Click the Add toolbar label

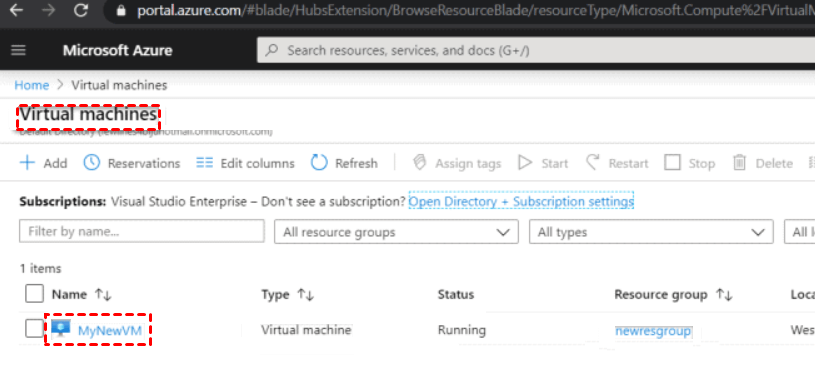pos(55,163)
